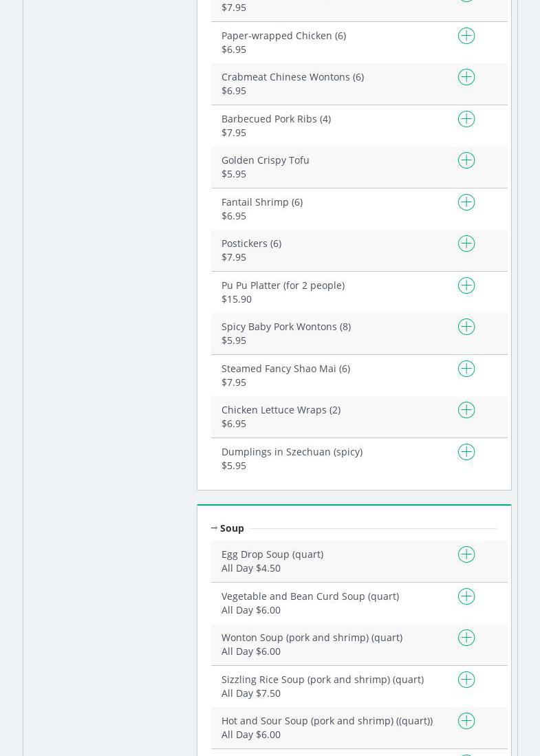Add Crabmeat Chinese Wontons to order
This screenshot has width=540, height=756.
466,77
